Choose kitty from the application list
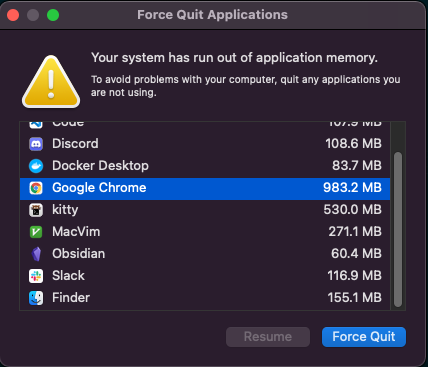This screenshot has width=428, height=367. click(205, 210)
